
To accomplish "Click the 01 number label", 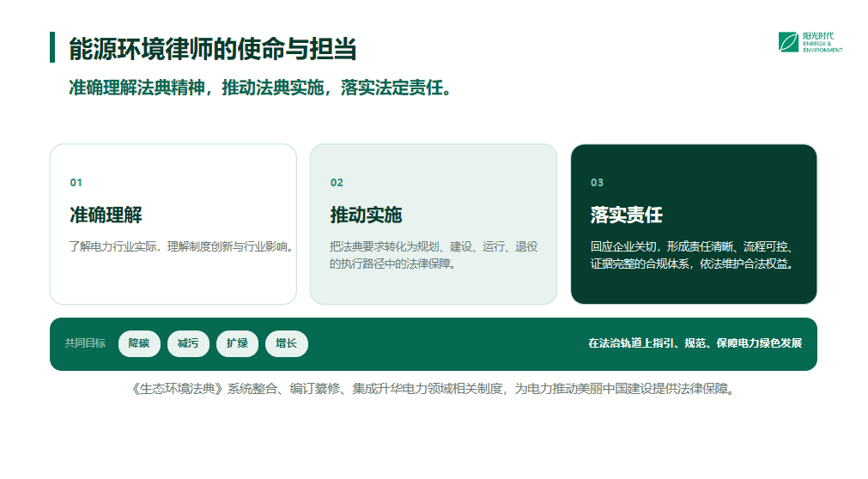I will [76, 183].
